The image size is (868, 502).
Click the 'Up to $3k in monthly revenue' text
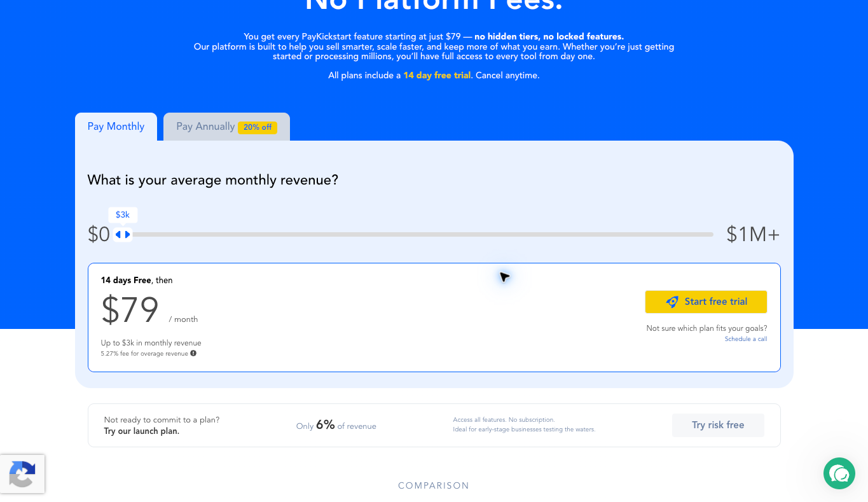[151, 343]
